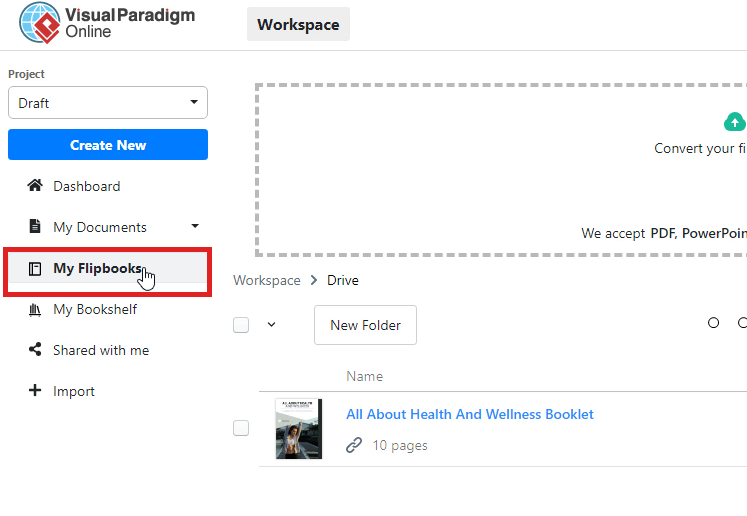
Task: Toggle the select-all checkbox
Action: click(x=241, y=325)
